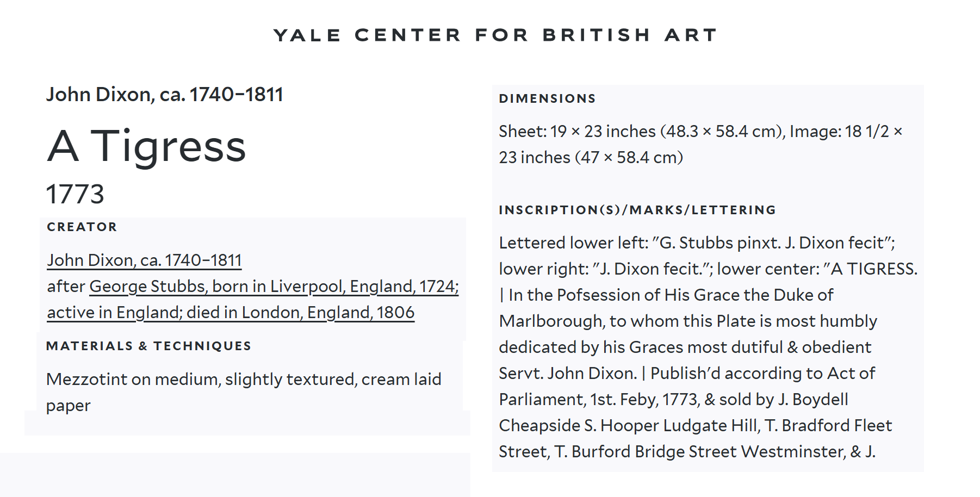Open the John Dixon creator link
The image size is (980, 497).
coord(144,260)
